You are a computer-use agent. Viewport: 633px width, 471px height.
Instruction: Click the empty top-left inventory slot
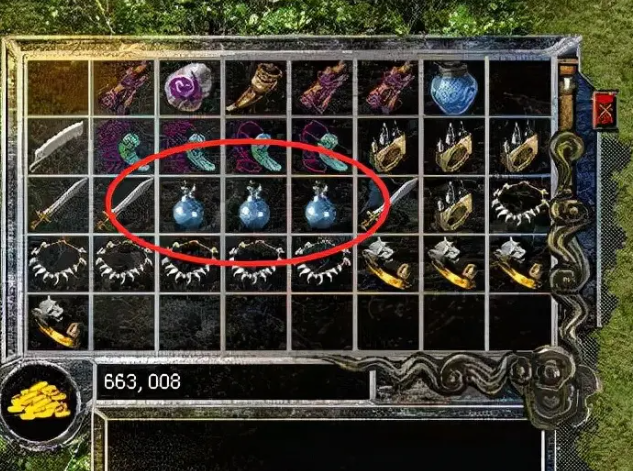click(x=58, y=88)
